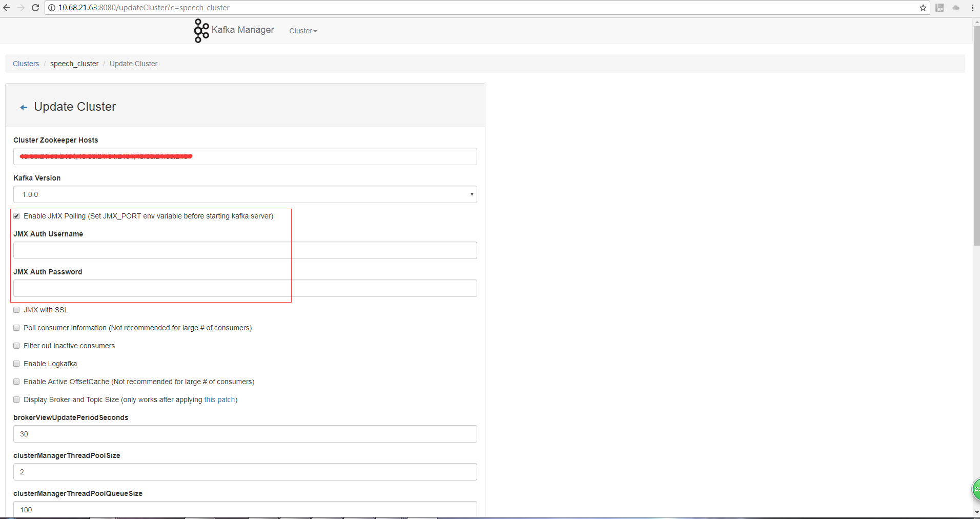Click the browser address bar URL
Viewport: 980px width, 519px height.
144,8
